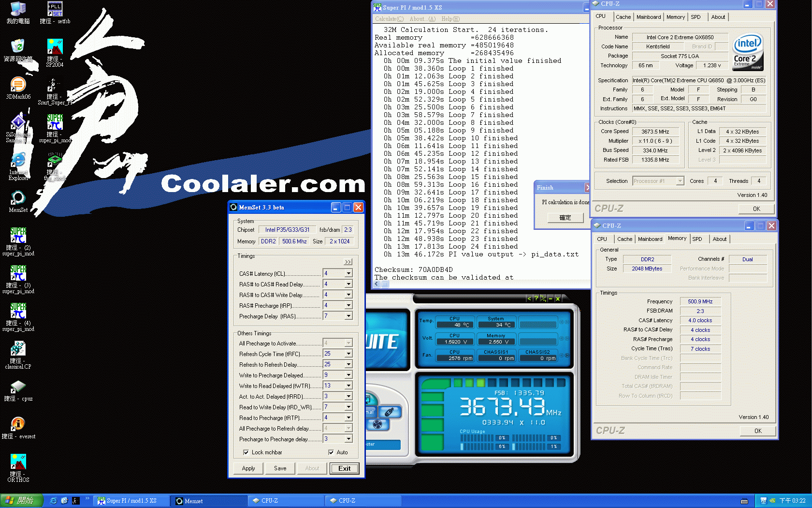Image resolution: width=812 pixels, height=508 pixels.
Task: Click the fan icon button in monitor widget
Action: point(378,424)
